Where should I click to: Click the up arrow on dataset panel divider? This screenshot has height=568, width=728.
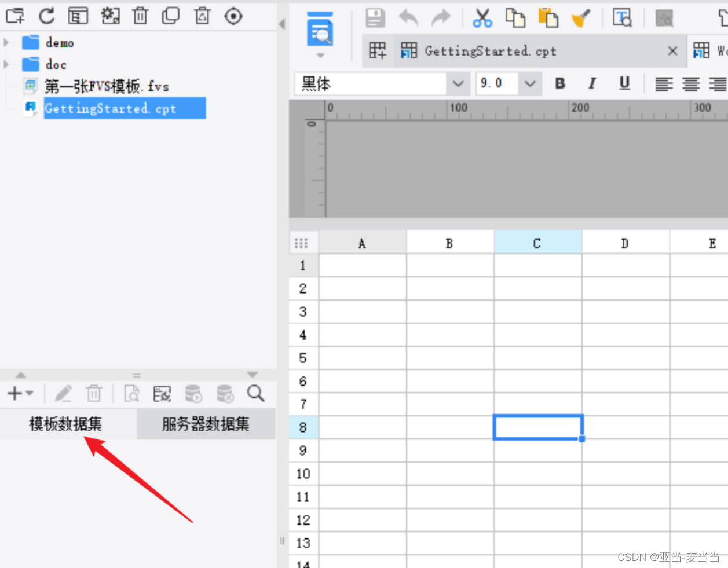point(21,375)
